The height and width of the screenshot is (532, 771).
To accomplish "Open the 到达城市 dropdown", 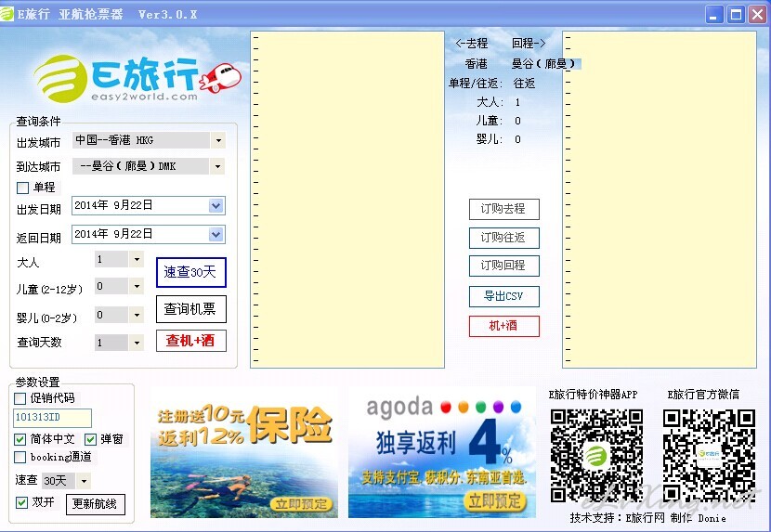I will point(217,167).
